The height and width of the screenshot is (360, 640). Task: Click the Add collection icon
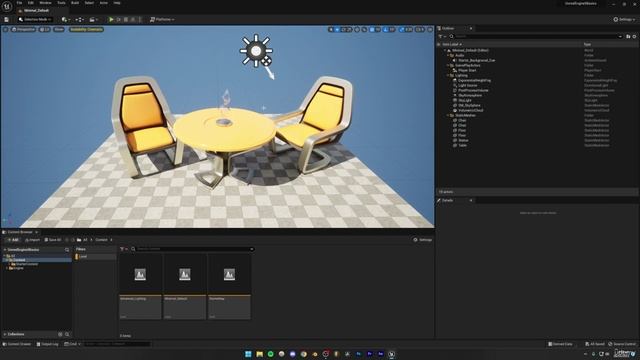point(60,334)
